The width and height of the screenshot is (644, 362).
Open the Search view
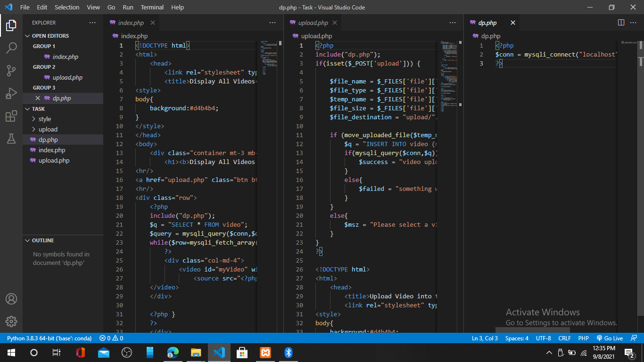[11, 48]
